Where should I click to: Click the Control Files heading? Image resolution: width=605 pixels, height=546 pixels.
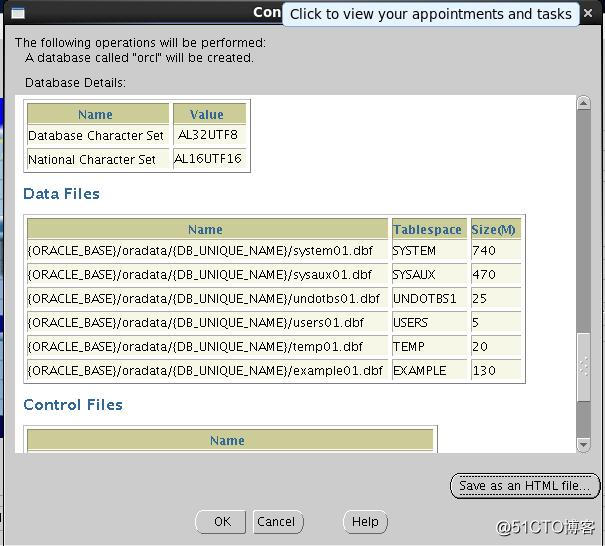[73, 405]
